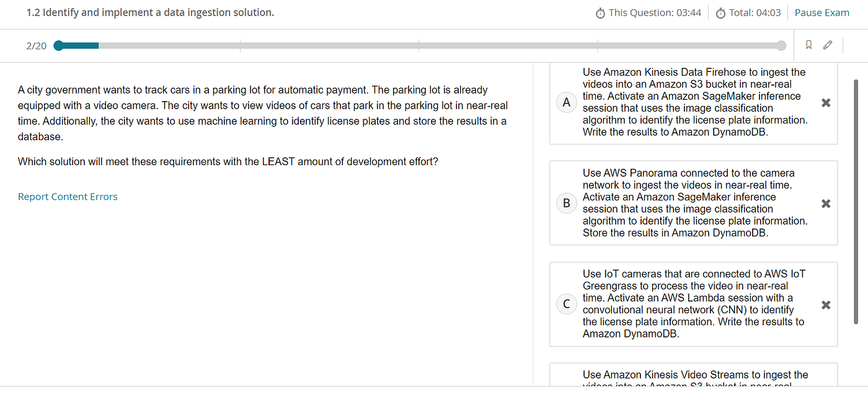The width and height of the screenshot is (868, 399).
Task: Select answer A radio circle
Action: (566, 103)
